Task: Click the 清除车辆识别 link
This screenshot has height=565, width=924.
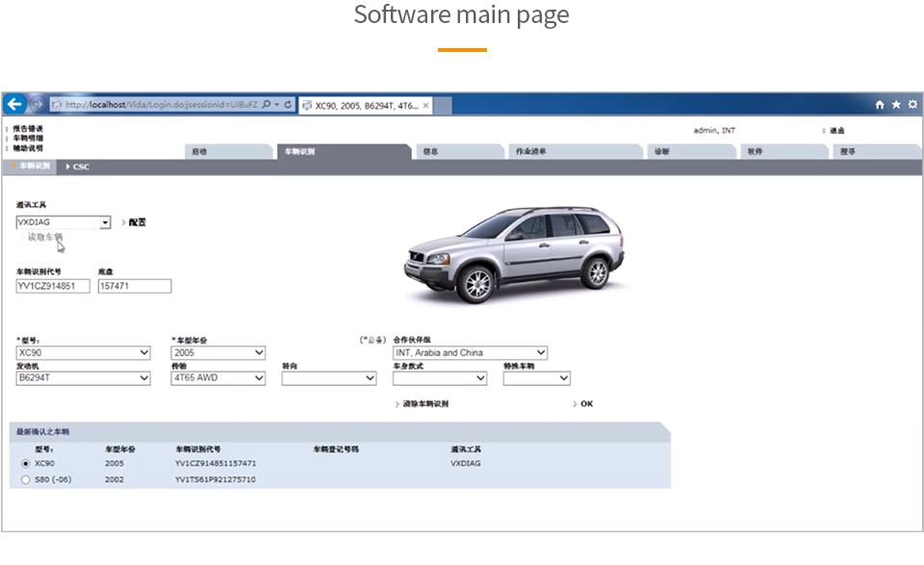Action: (x=424, y=404)
